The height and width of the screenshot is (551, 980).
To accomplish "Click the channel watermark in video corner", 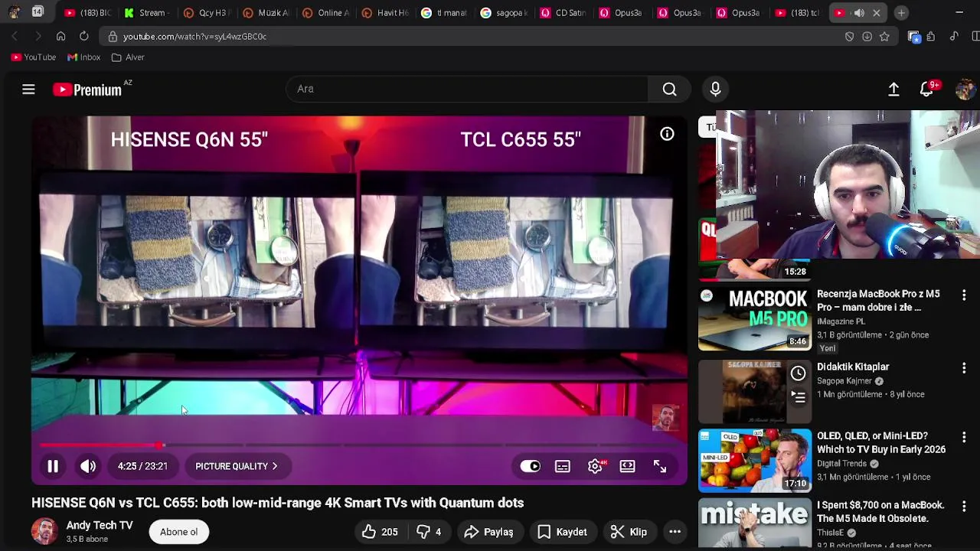I will point(665,418).
